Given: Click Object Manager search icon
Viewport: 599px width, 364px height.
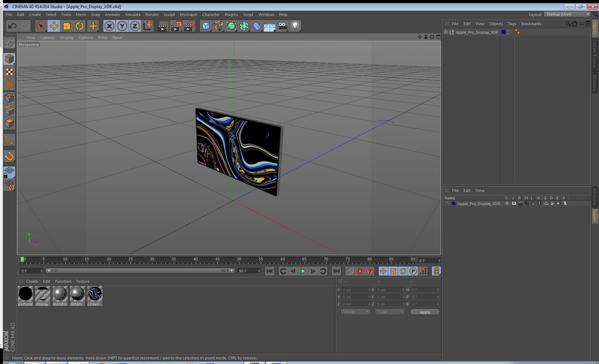Looking at the screenshot, I should pyautogui.click(x=568, y=24).
